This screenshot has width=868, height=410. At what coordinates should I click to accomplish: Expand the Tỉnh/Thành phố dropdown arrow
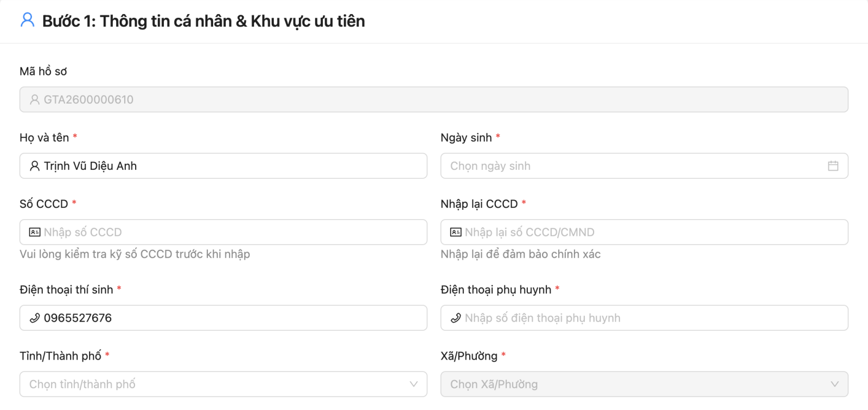pyautogui.click(x=413, y=384)
